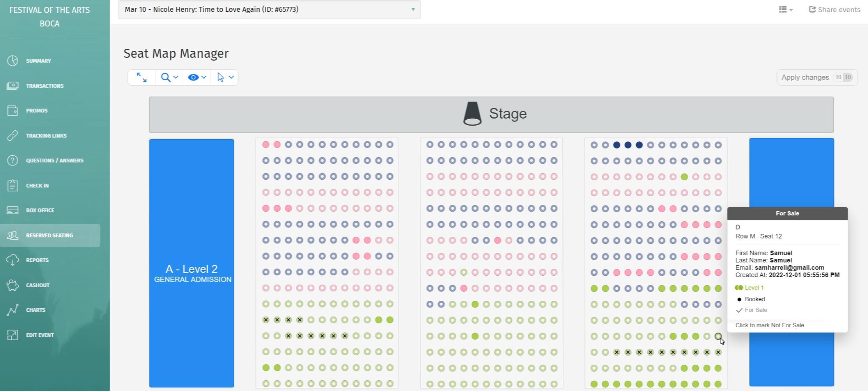
Task: Click the Charts graph icon
Action: tap(13, 310)
